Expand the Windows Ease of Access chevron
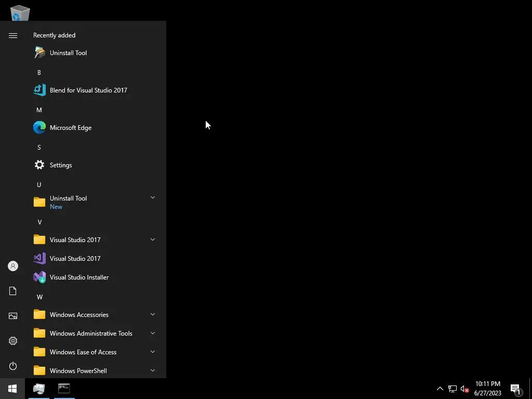The width and height of the screenshot is (532, 399). [153, 352]
